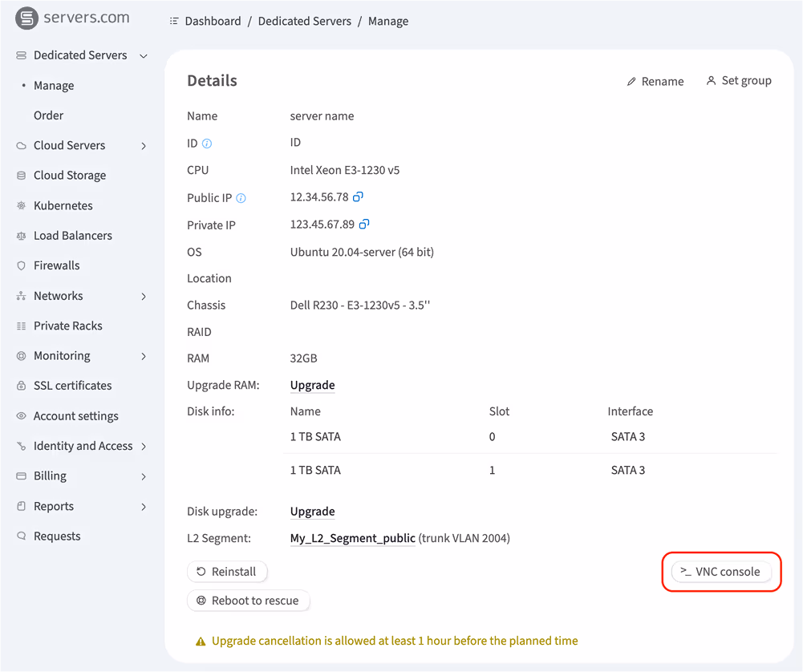Image resolution: width=803 pixels, height=672 pixels.
Task: Click the Billing card icon
Action: (x=21, y=476)
